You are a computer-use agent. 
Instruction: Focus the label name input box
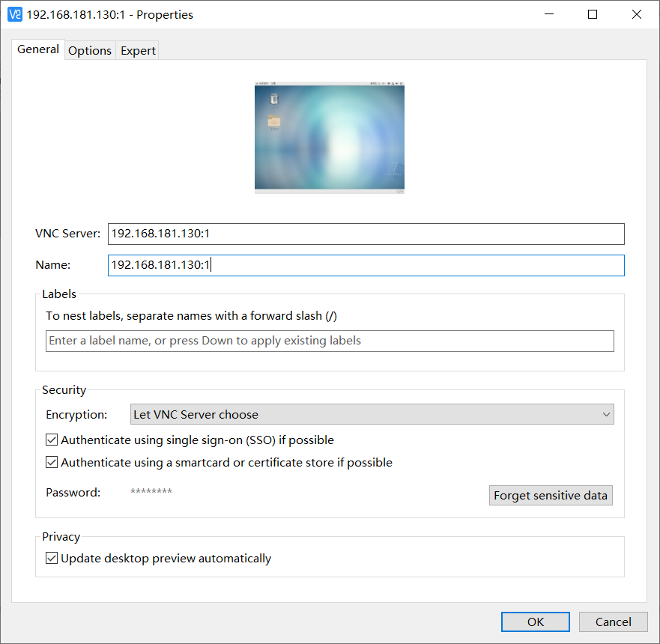pyautogui.click(x=330, y=341)
